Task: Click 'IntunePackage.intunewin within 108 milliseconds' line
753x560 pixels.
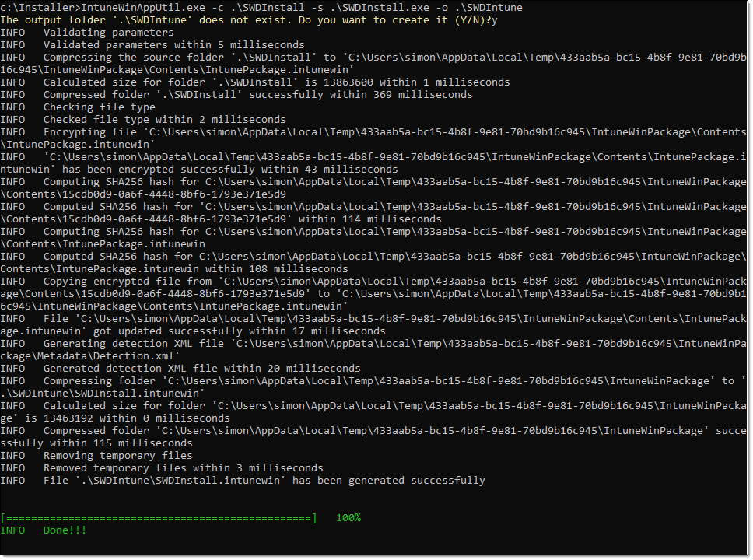Action: tap(173, 269)
